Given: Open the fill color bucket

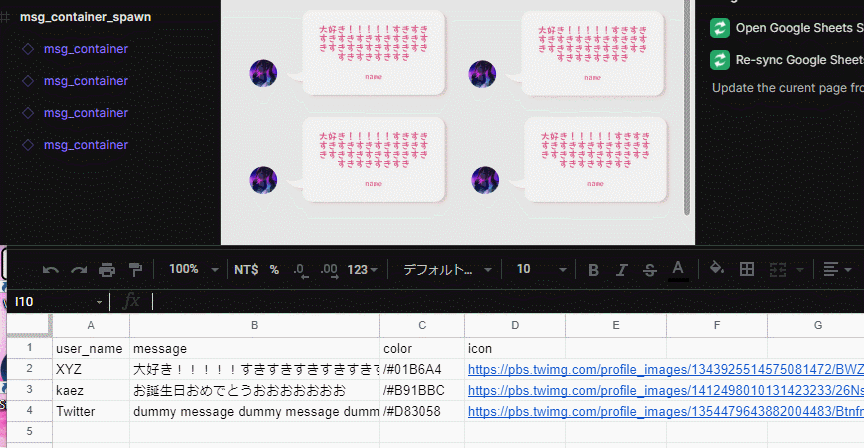Looking at the screenshot, I should [716, 268].
